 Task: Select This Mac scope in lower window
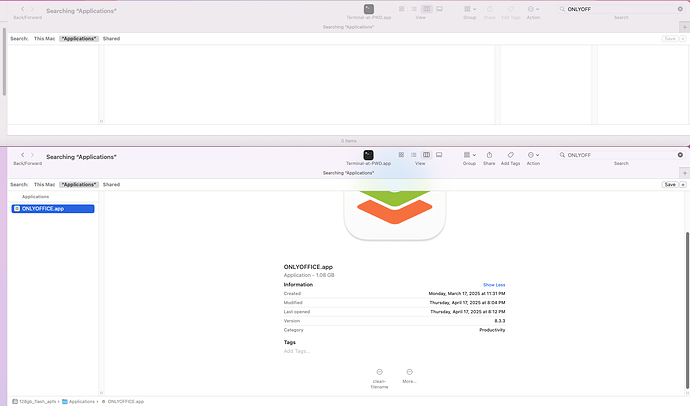(x=44, y=185)
